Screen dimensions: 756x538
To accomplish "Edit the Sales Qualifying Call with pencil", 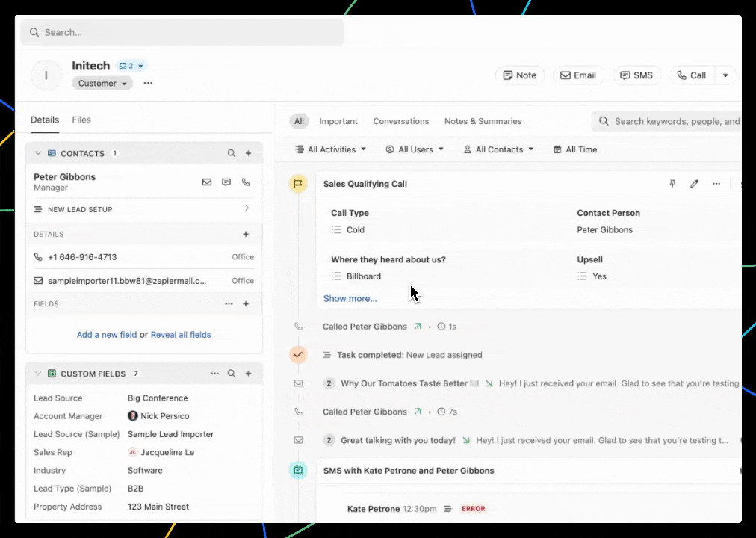I will (x=694, y=184).
